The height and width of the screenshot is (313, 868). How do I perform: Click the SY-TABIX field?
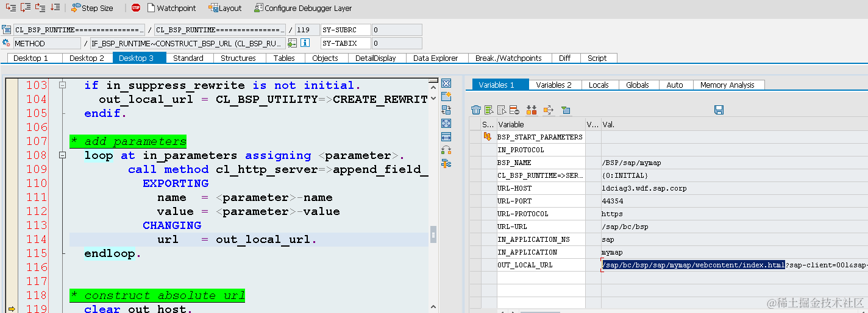346,43
